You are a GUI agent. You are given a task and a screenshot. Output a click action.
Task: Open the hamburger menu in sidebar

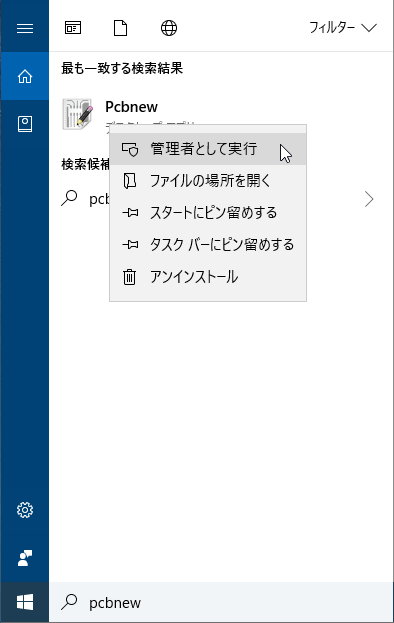(x=25, y=28)
